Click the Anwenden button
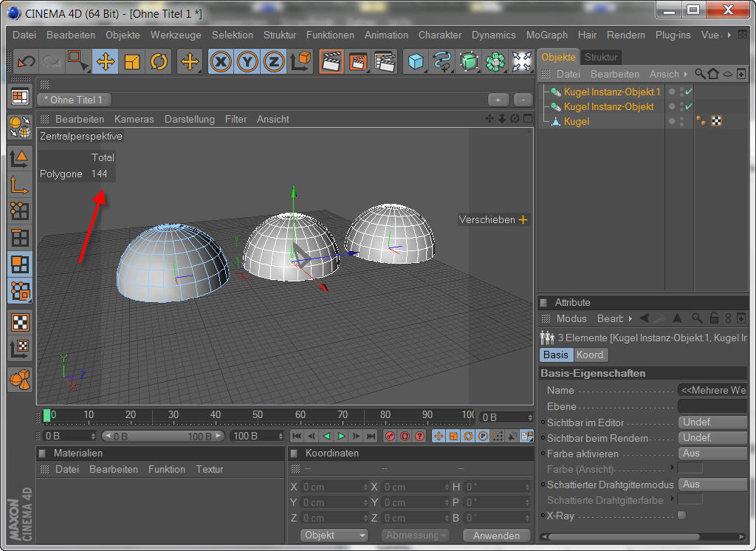756x551 pixels. tap(496, 535)
